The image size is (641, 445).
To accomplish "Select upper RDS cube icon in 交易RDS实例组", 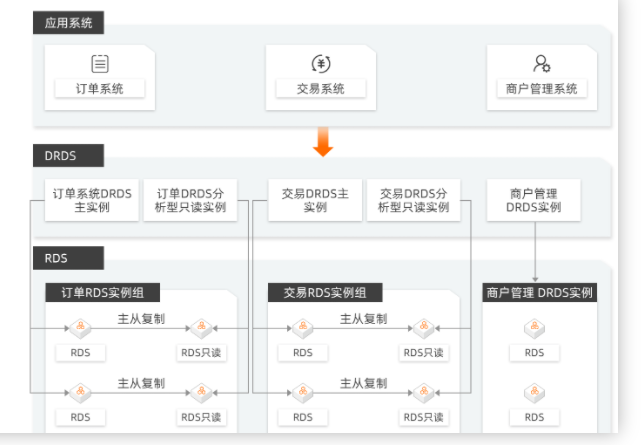I will 303,328.
